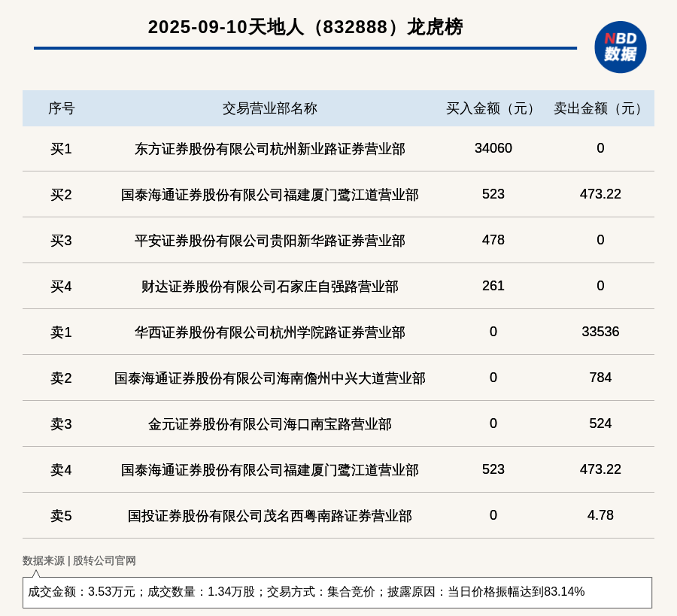Click the sell amount 524
Image resolution: width=677 pixels, height=616 pixels.
tap(600, 423)
